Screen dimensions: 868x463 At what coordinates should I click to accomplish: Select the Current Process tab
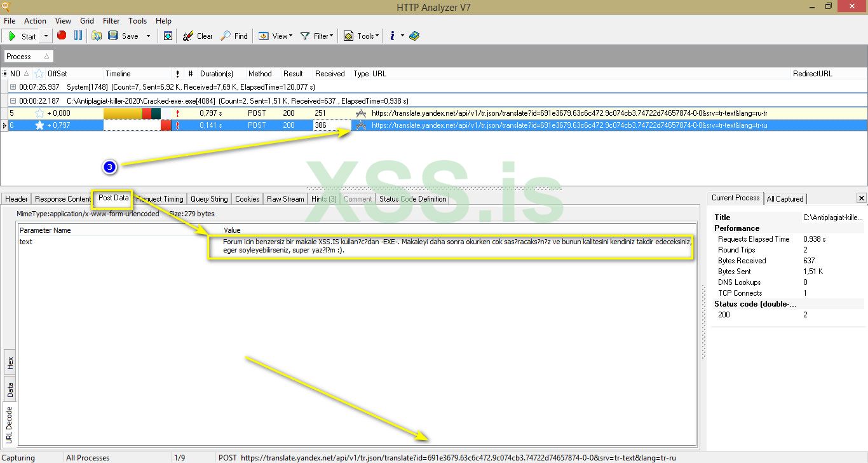pyautogui.click(x=735, y=198)
